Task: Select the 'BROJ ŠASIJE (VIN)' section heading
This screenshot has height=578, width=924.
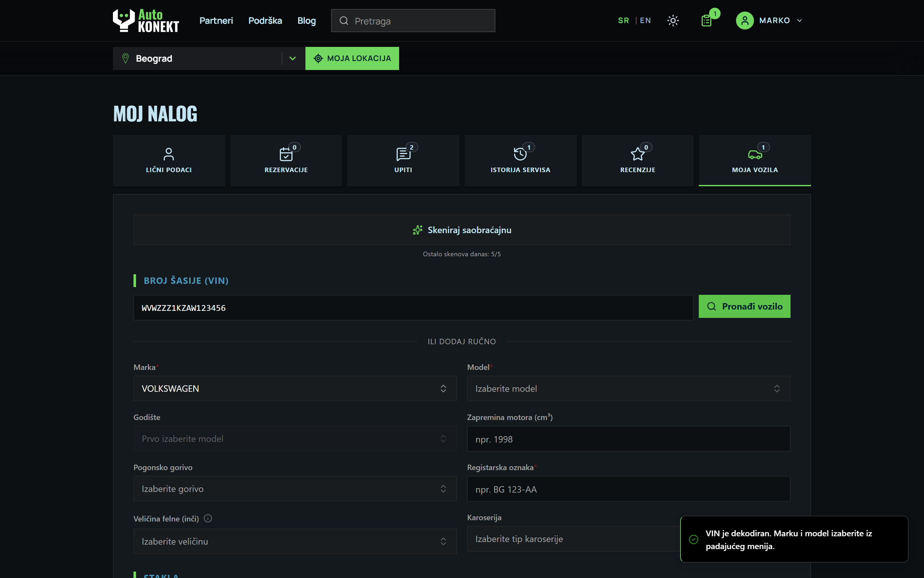Action: [x=186, y=281]
